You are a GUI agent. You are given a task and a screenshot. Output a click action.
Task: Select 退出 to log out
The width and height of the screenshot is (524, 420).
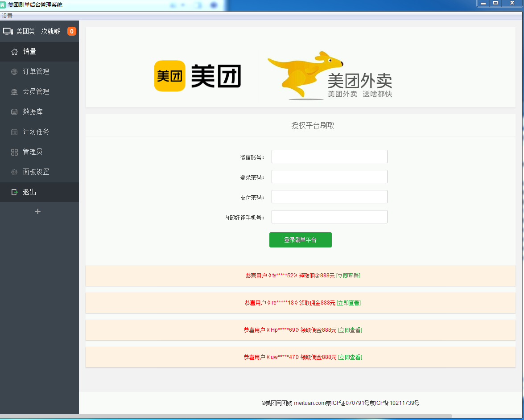(39, 192)
